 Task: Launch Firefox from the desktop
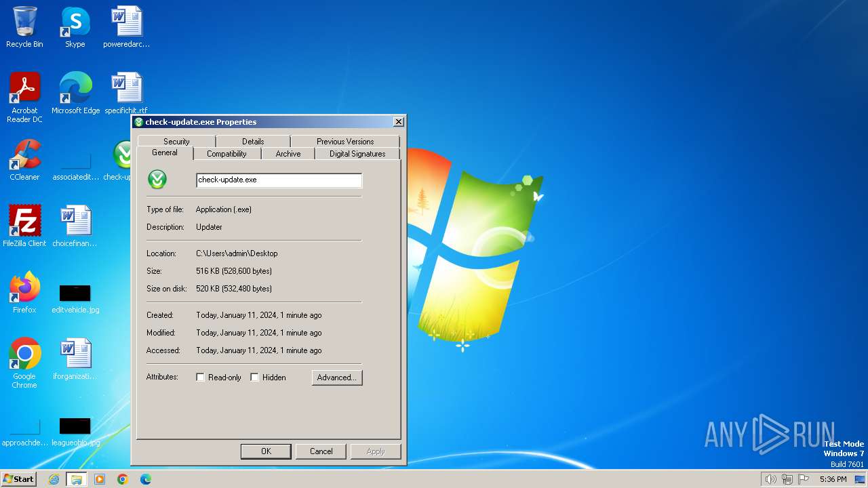pyautogui.click(x=24, y=292)
